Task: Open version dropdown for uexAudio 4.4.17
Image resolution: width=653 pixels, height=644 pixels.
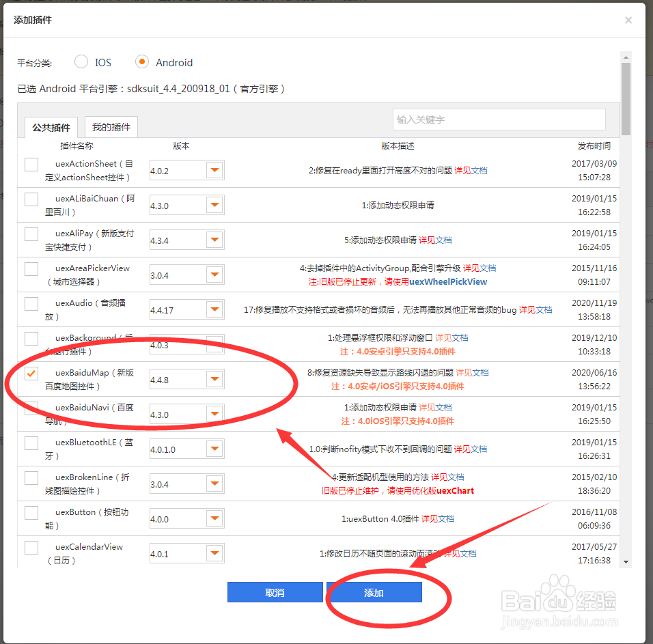Action: [x=215, y=310]
